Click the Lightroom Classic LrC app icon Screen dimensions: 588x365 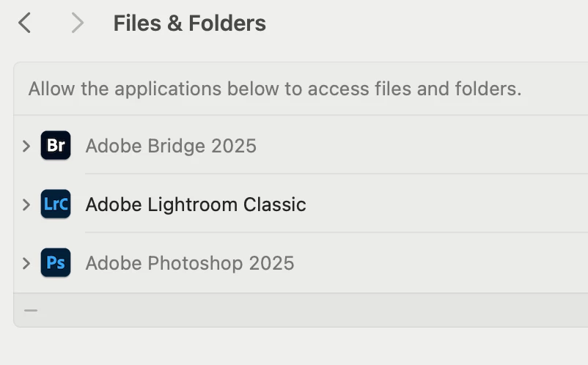(x=56, y=204)
